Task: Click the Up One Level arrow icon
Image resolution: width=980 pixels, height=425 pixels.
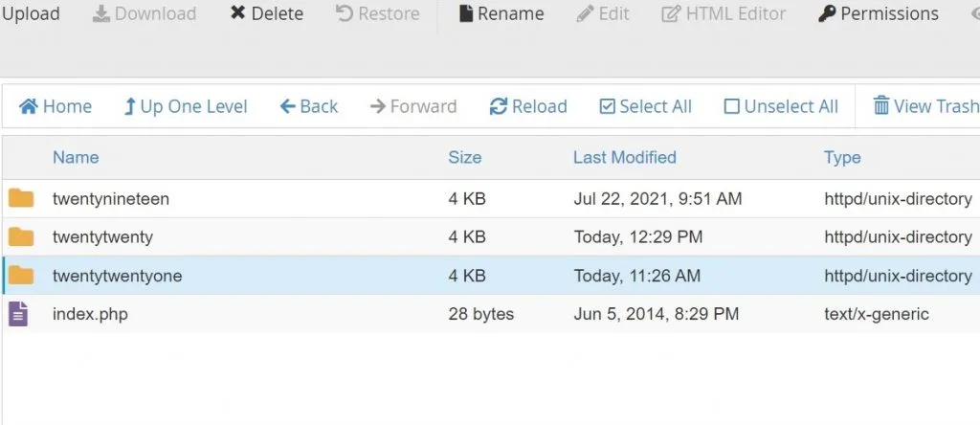Action: [129, 106]
